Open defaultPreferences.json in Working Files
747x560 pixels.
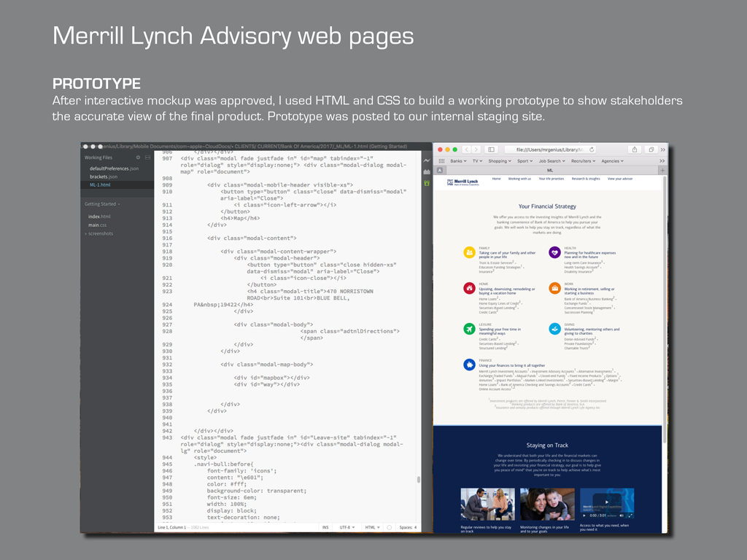pyautogui.click(x=115, y=168)
